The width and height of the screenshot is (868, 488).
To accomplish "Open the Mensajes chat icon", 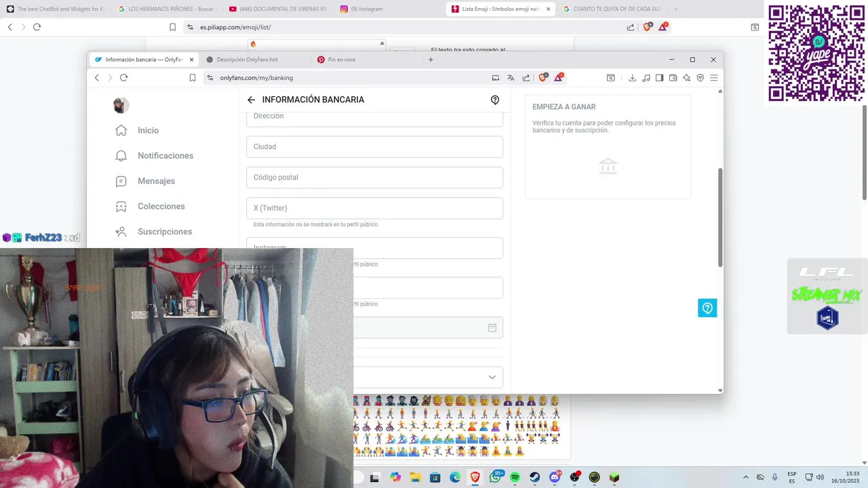I will click(121, 181).
